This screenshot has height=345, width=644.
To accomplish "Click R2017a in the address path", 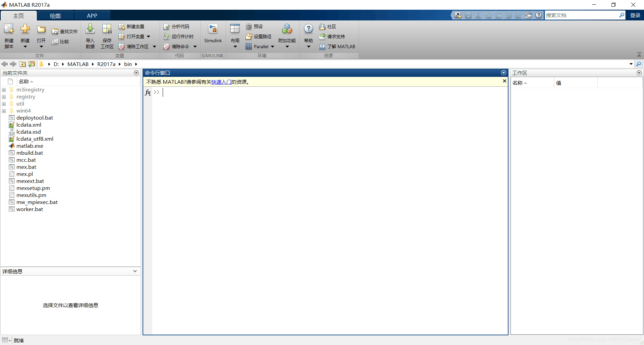I will coord(106,64).
